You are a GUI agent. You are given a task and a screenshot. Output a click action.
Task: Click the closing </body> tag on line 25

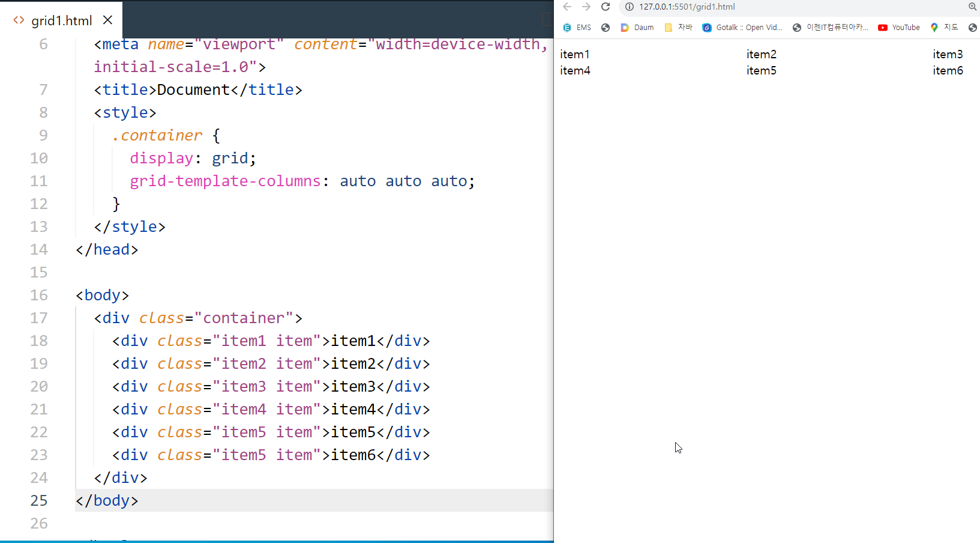coord(107,500)
